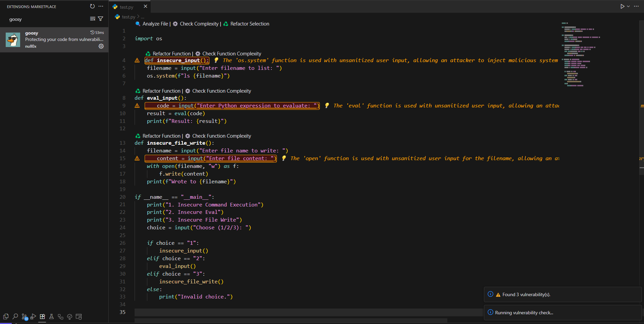Open Extensions Marketplace more actions menu
This screenshot has width=644, height=324.
[101, 6]
